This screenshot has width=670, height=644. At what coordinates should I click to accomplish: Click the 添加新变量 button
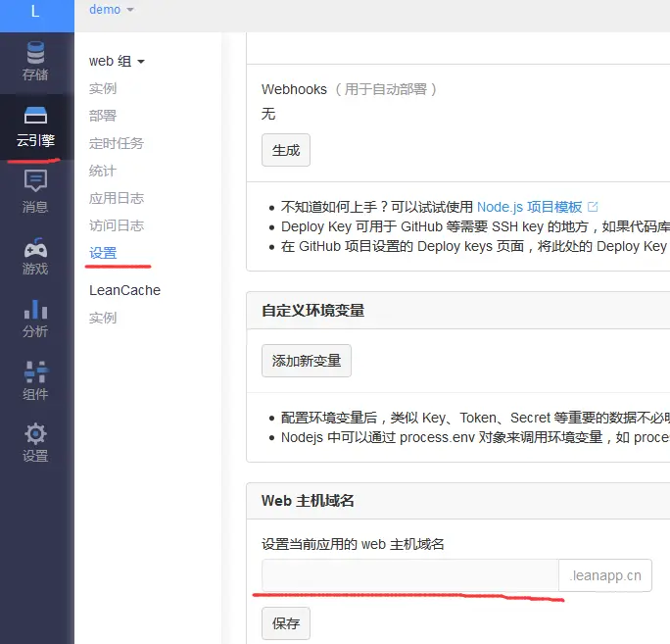[307, 361]
